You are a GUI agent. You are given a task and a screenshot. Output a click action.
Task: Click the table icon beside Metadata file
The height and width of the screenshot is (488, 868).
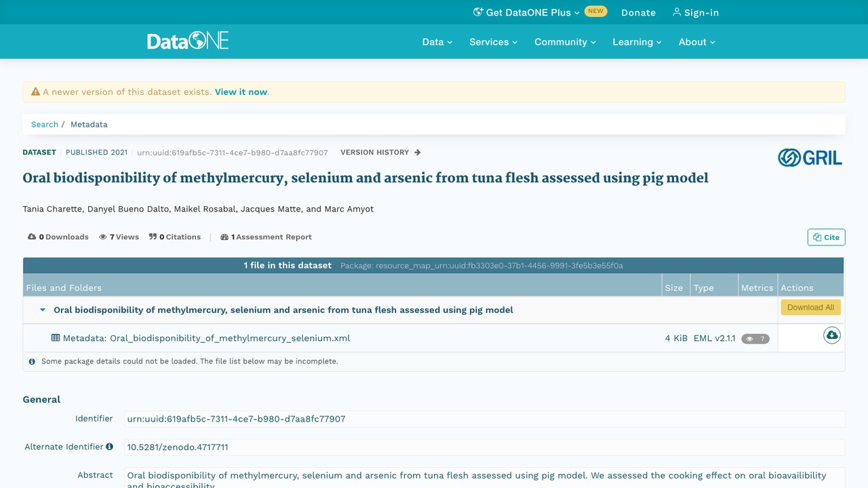click(x=56, y=338)
